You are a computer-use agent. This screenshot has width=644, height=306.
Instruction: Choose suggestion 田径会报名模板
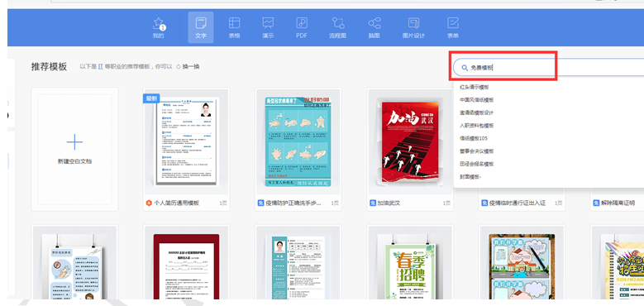click(x=477, y=164)
